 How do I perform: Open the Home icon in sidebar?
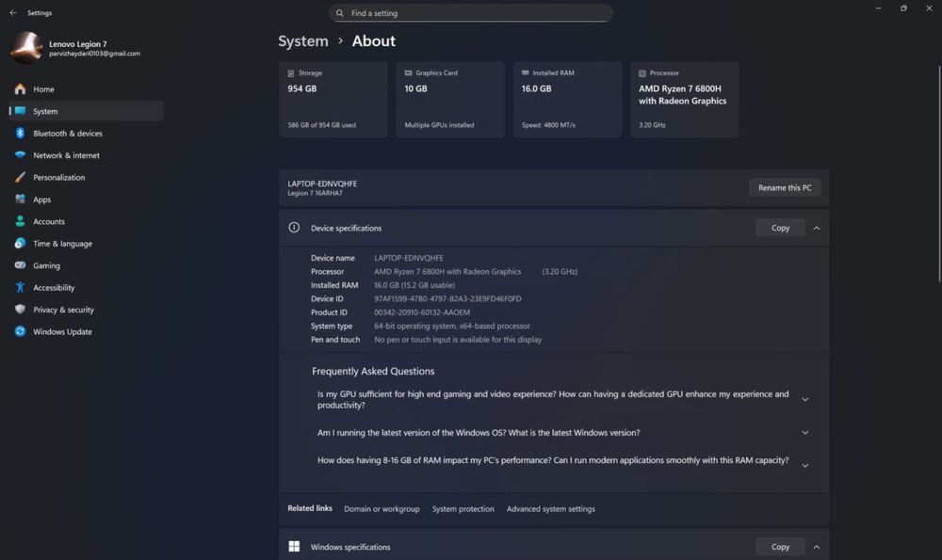pos(20,88)
